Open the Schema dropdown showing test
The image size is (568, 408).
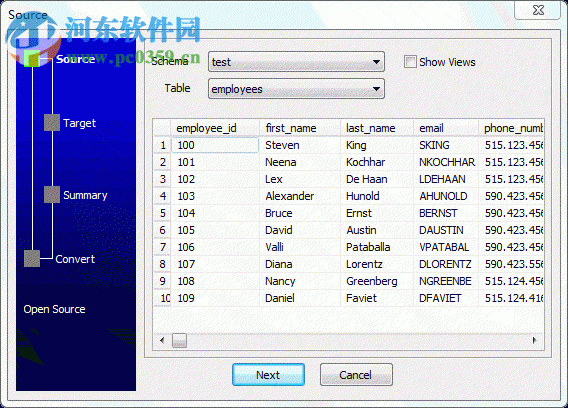point(296,62)
